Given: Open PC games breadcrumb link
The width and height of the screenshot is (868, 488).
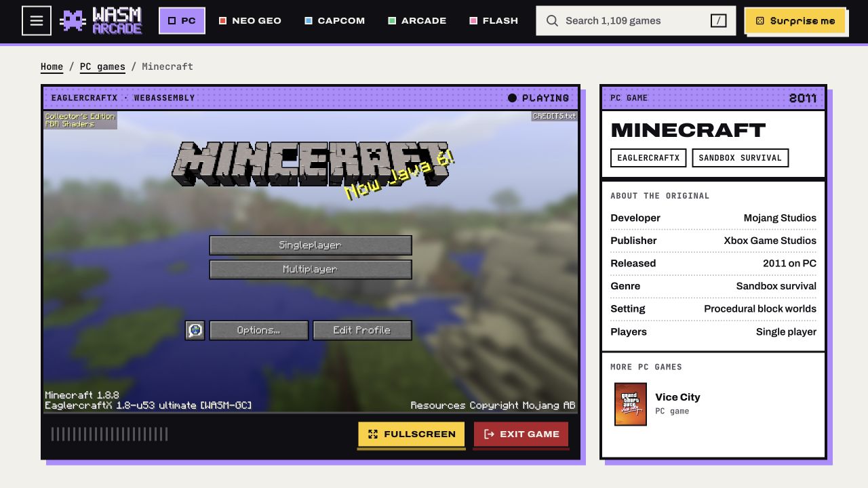Looking at the screenshot, I should [x=102, y=66].
